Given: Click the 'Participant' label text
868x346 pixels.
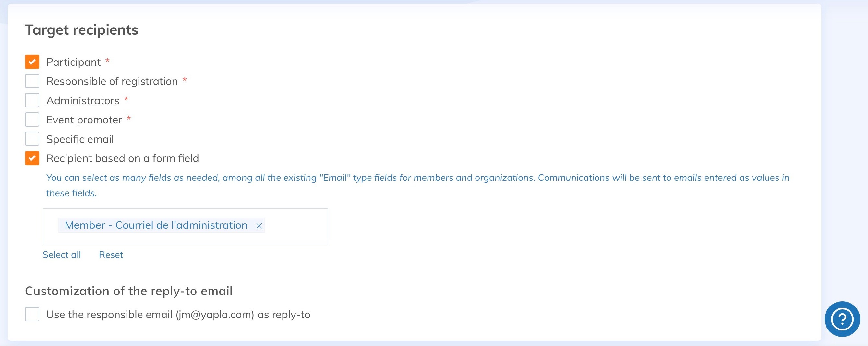Looking at the screenshot, I should click(73, 62).
